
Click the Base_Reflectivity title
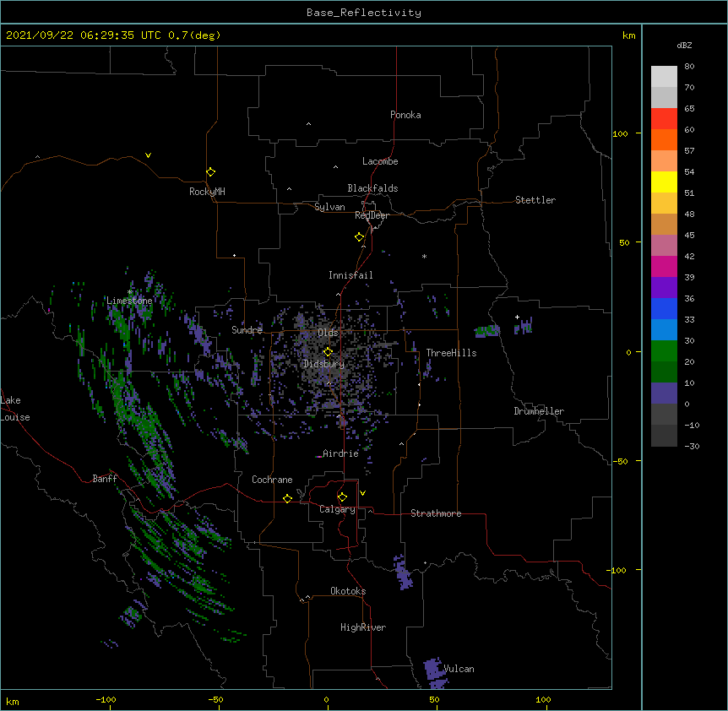(364, 13)
